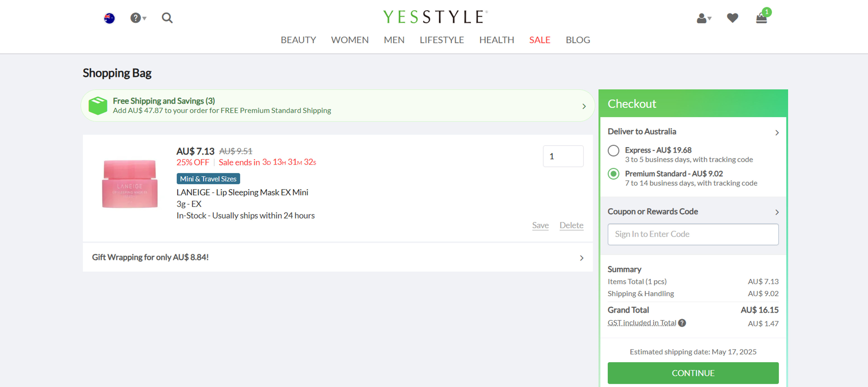Click the green shipping box icon
868x387 pixels.
(x=98, y=106)
